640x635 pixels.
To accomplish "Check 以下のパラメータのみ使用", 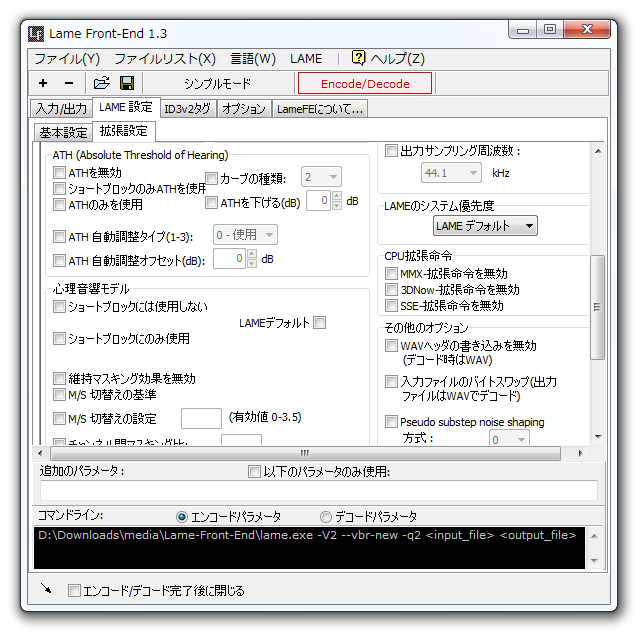I will pyautogui.click(x=254, y=471).
